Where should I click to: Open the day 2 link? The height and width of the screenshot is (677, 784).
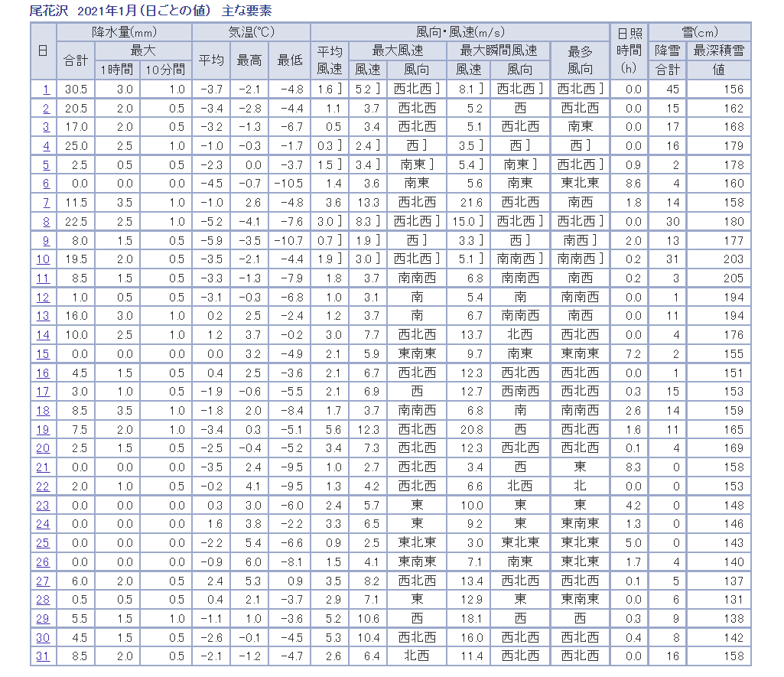click(x=46, y=109)
